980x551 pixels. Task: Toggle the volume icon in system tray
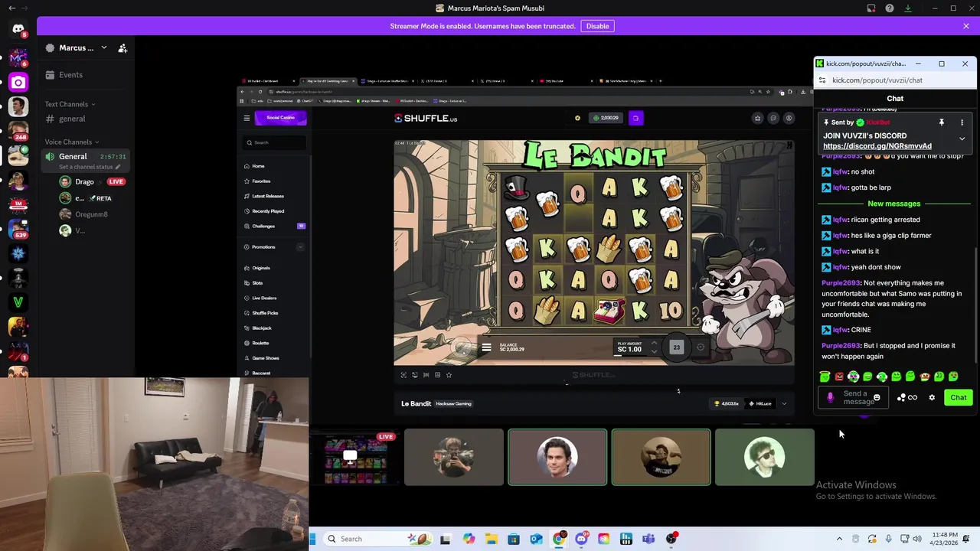click(917, 539)
